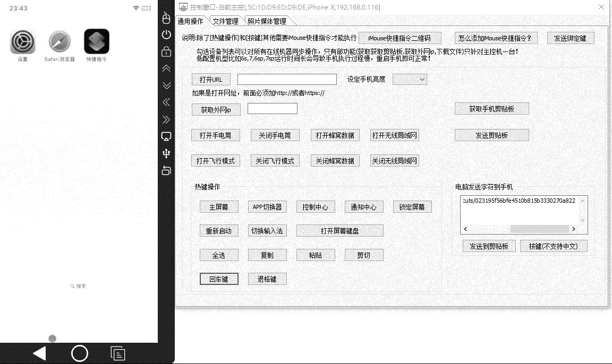Screen dimensions: 612x364
Task: Click the 获取手机剪贴板 button
Action: click(x=492, y=109)
